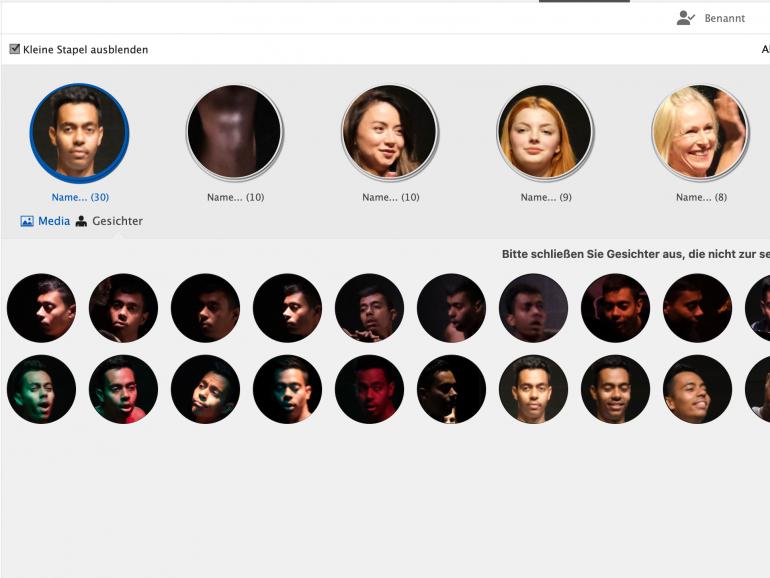Switch to the Media view tab
This screenshot has width=770, height=578.
click(x=45, y=221)
